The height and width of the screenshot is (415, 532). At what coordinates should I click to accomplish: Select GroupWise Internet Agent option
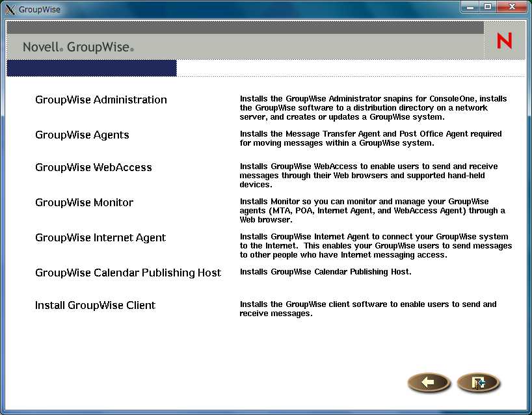pyautogui.click(x=100, y=238)
